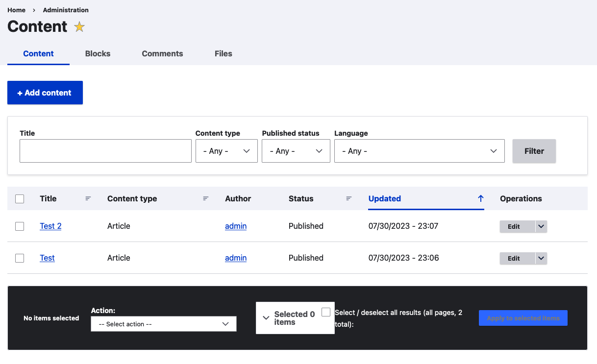Screen dimensions: 597x364
Task: Open the Language filter dropdown
Action: point(419,151)
